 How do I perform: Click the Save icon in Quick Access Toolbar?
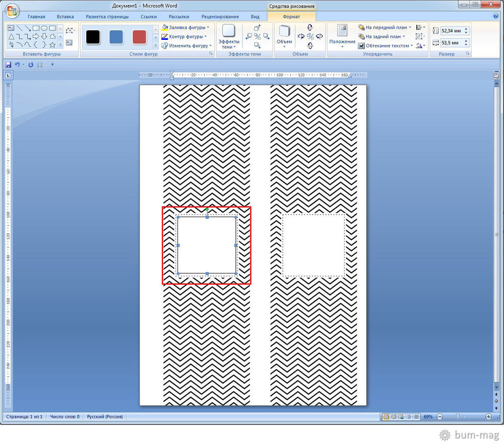(9, 65)
